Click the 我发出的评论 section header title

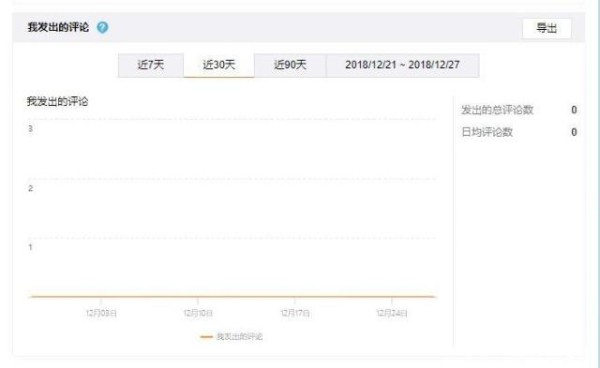(x=58, y=28)
